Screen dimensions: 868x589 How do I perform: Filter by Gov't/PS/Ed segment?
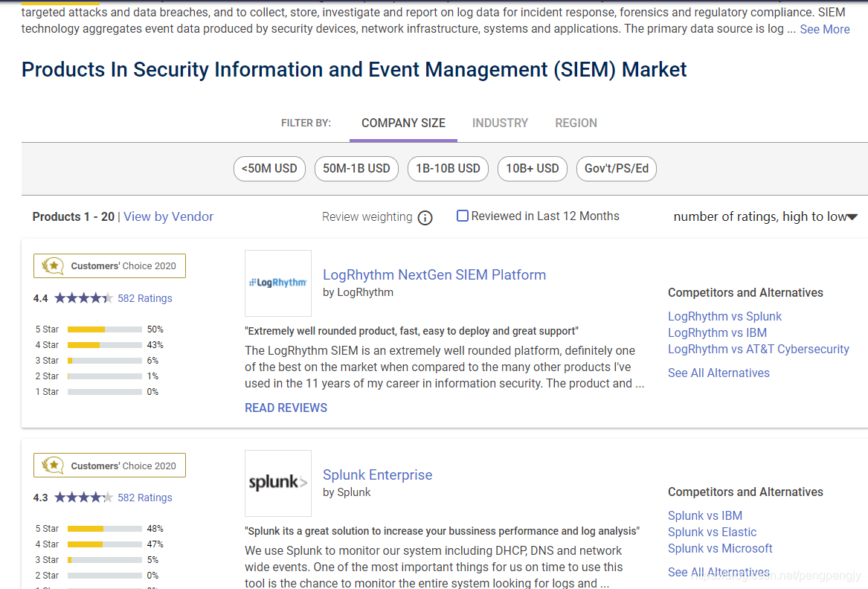pos(617,168)
